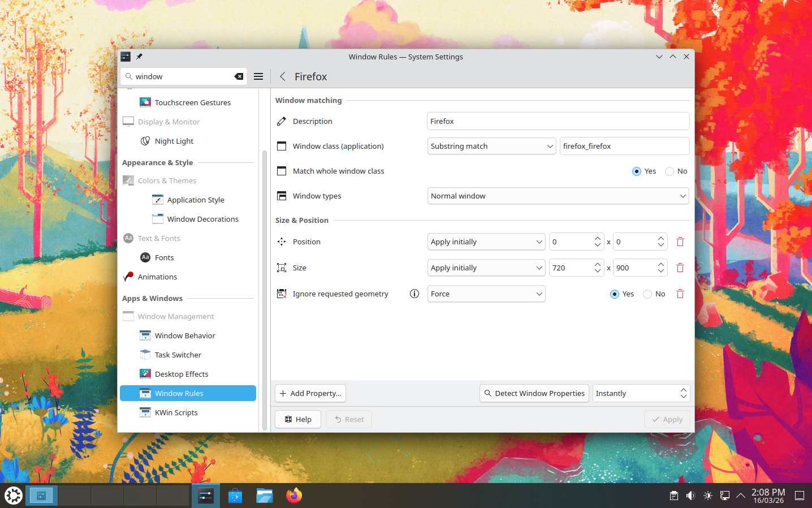Image resolution: width=812 pixels, height=508 pixels.
Task: Open brightness settings in system tray
Action: pos(707,496)
